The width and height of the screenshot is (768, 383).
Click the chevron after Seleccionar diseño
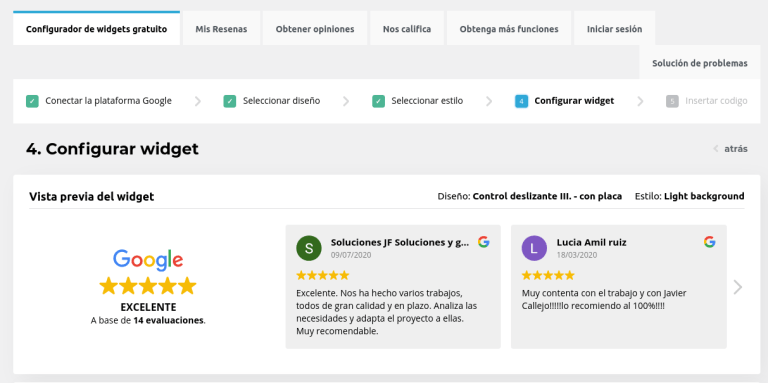click(x=346, y=101)
